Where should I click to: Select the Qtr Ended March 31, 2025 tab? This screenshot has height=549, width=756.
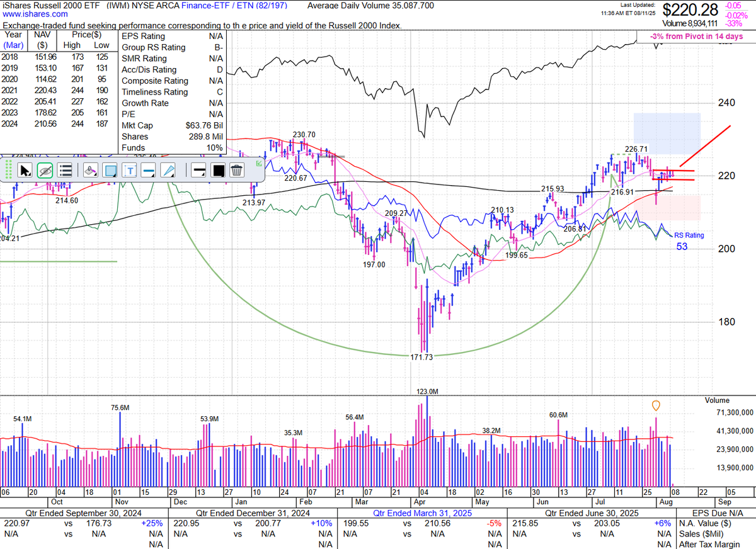point(422,513)
